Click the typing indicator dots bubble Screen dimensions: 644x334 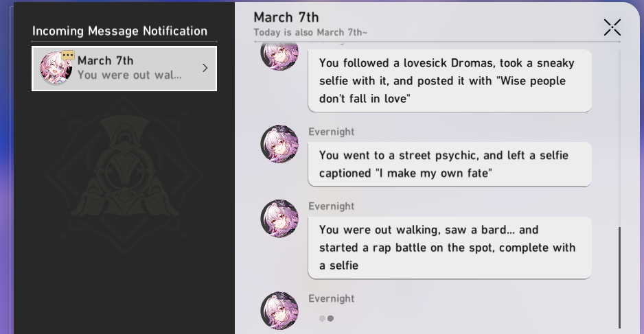[x=326, y=318]
